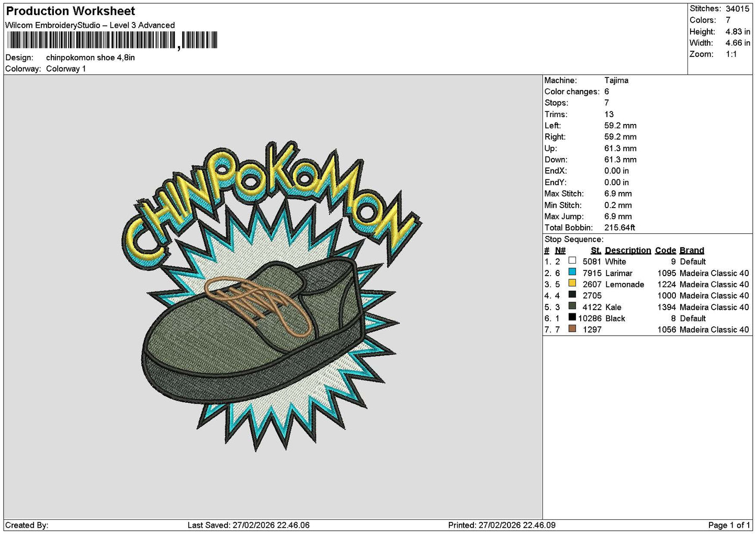The width and height of the screenshot is (756, 534).
Task: Click the code 1394 cell
Action: (667, 307)
